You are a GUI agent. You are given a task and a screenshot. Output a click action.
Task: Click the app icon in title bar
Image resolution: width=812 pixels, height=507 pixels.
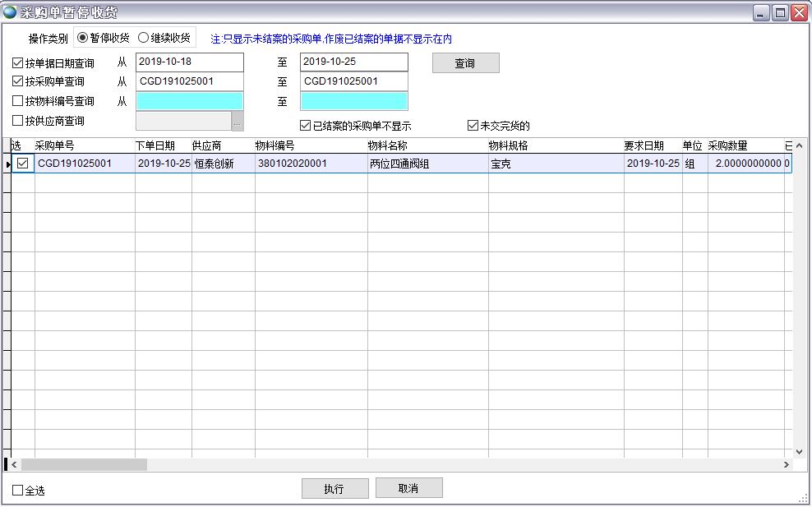(10, 12)
